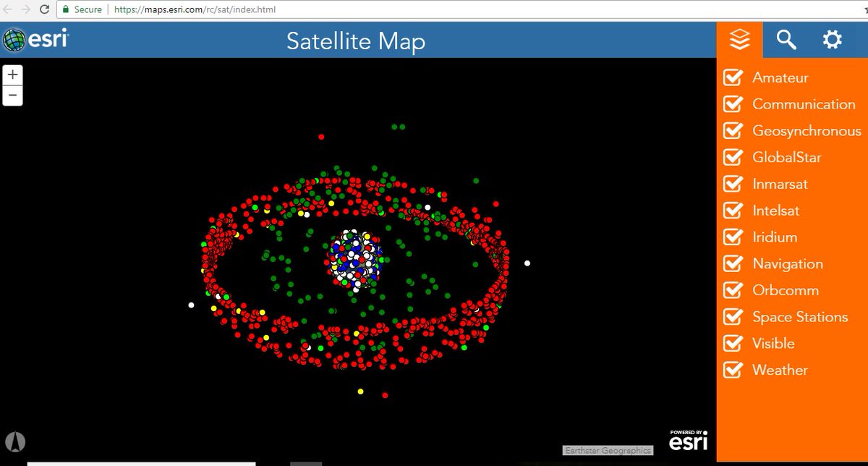This screenshot has width=868, height=466.
Task: Click the Visible label text
Action: coord(773,343)
